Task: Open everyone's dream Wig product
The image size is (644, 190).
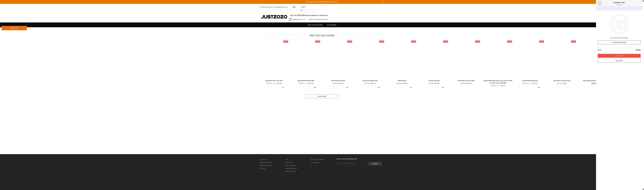Action: [x=370, y=81]
